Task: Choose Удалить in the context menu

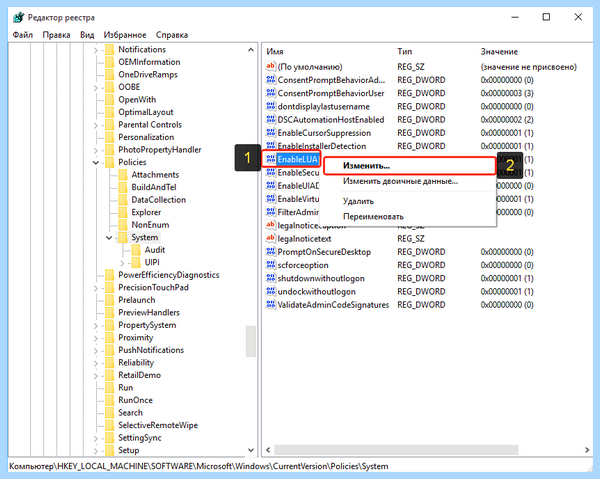Action: pyautogui.click(x=408, y=201)
